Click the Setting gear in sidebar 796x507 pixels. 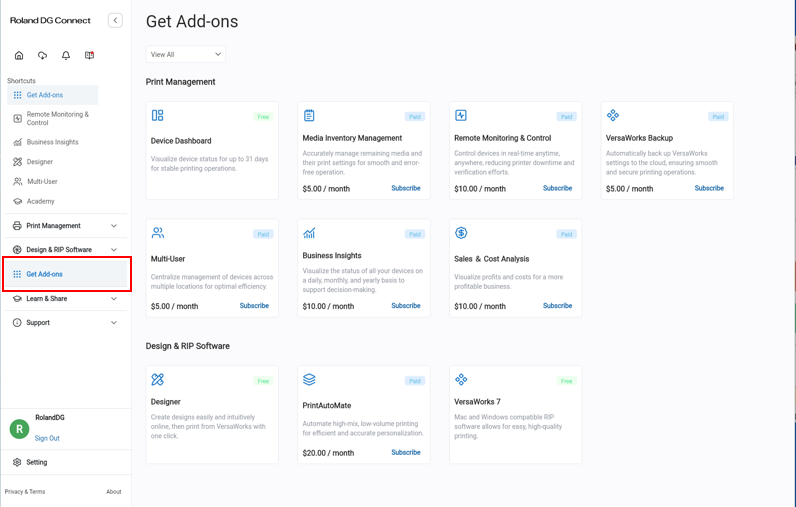pyautogui.click(x=18, y=462)
